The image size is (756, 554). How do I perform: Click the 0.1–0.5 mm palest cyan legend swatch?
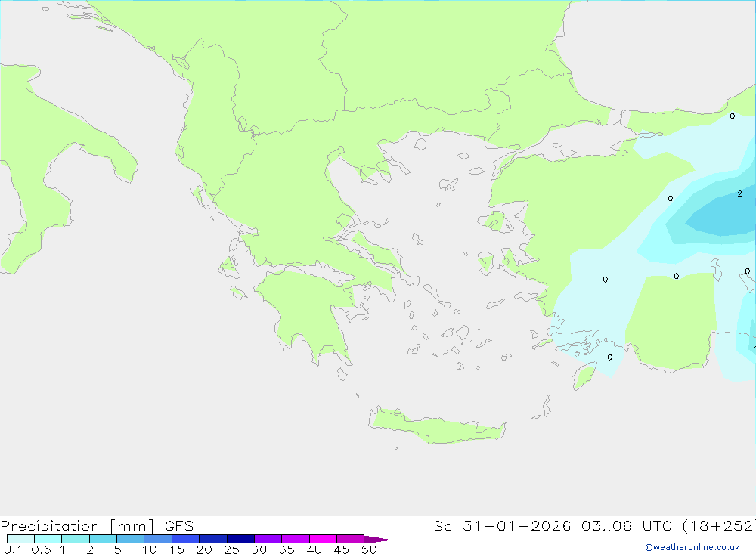(20, 539)
